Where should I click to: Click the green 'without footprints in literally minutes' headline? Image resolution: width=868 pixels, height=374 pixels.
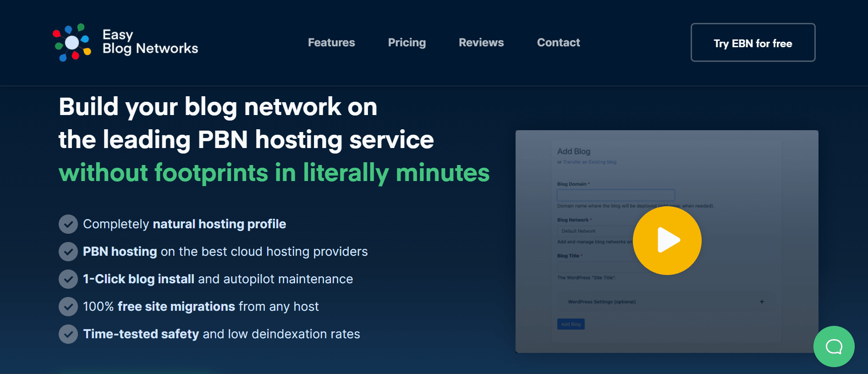click(x=274, y=173)
